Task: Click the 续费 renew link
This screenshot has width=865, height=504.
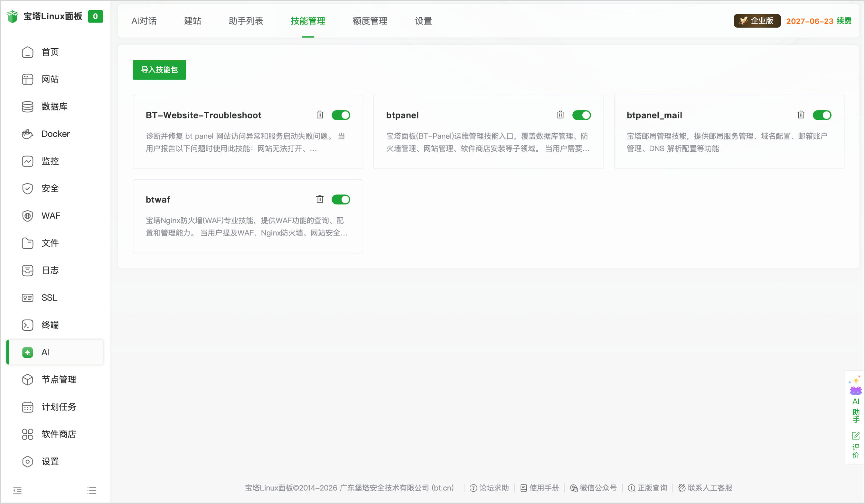Action: pos(844,21)
